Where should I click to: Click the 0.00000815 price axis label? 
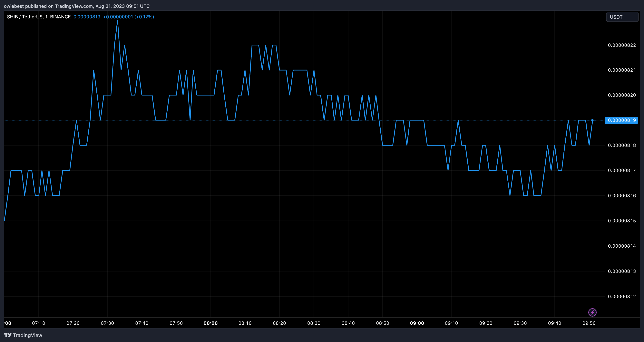coord(622,221)
